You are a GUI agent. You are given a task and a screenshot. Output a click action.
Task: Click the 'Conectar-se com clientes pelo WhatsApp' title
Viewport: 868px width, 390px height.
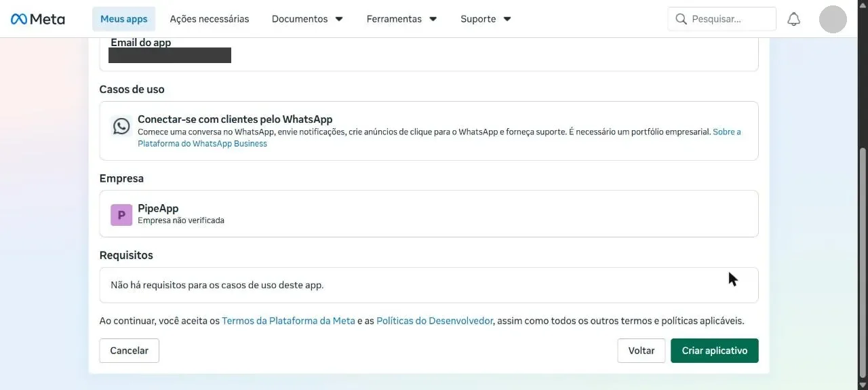click(x=235, y=119)
